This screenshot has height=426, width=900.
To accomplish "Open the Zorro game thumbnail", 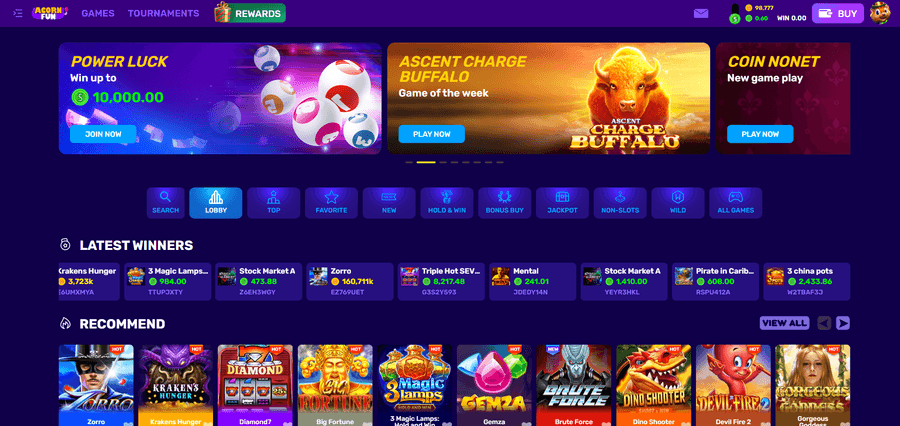I will [96, 385].
